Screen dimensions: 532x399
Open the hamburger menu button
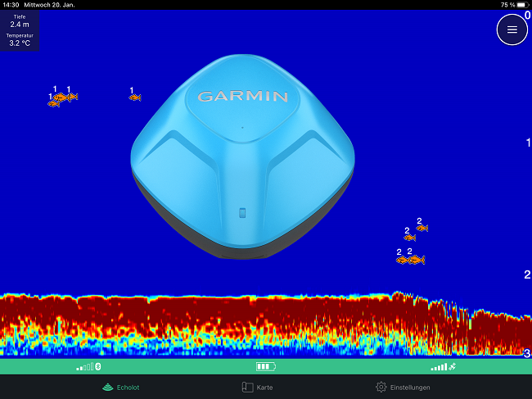click(512, 29)
